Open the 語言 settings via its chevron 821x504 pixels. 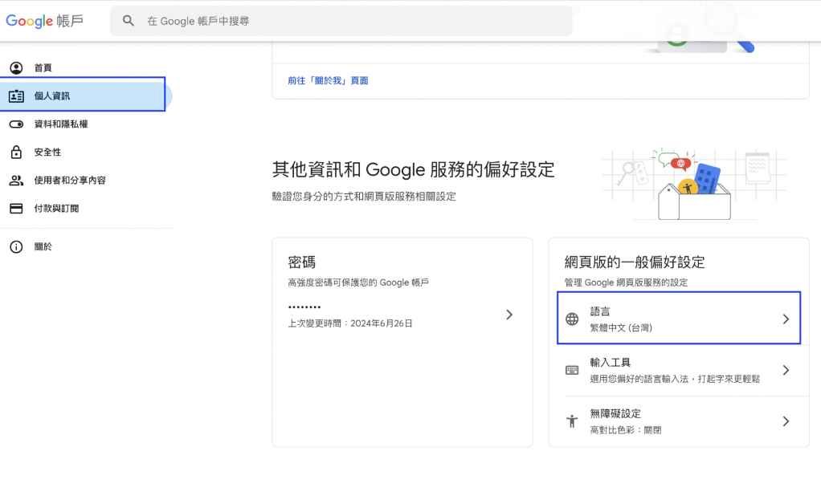pos(786,318)
